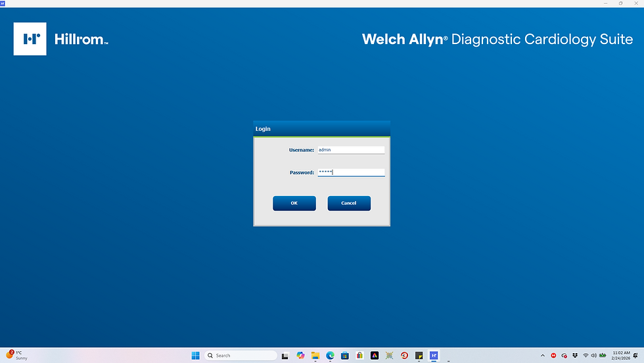The image size is (644, 363).
Task: Open File Explorer from taskbar
Action: tap(315, 356)
